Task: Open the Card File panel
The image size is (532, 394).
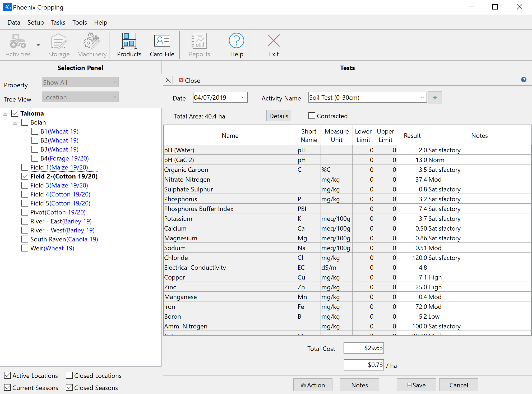Action: 161,45
